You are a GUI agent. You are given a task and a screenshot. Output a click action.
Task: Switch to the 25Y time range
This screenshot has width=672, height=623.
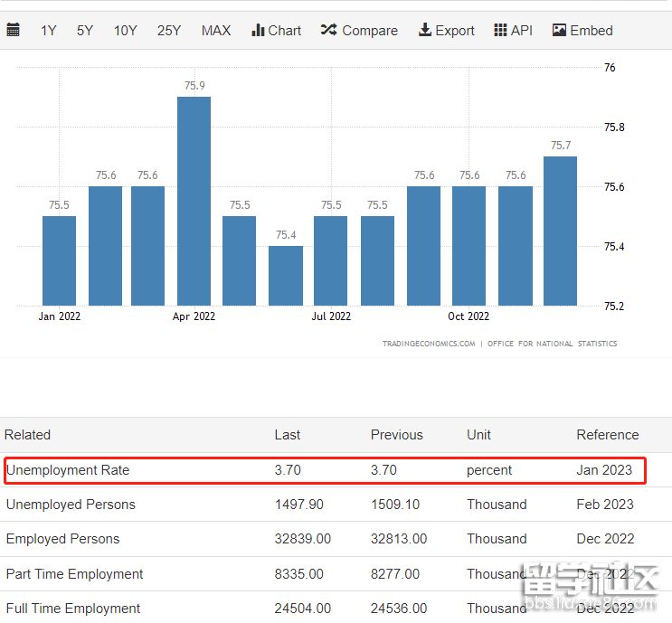pos(169,30)
